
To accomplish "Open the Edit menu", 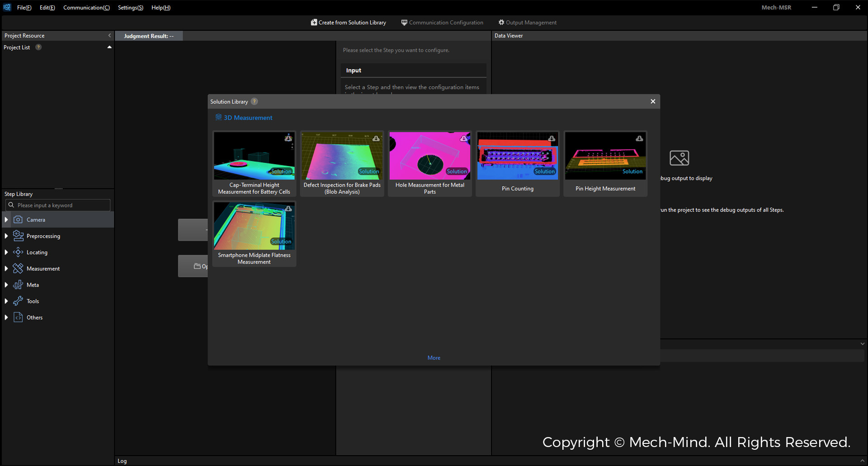I will pyautogui.click(x=47, y=8).
